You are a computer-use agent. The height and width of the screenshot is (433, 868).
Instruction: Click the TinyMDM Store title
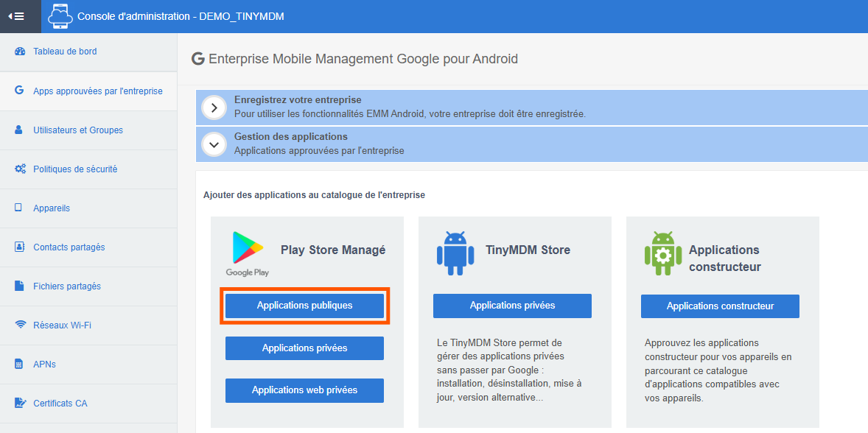coord(528,250)
